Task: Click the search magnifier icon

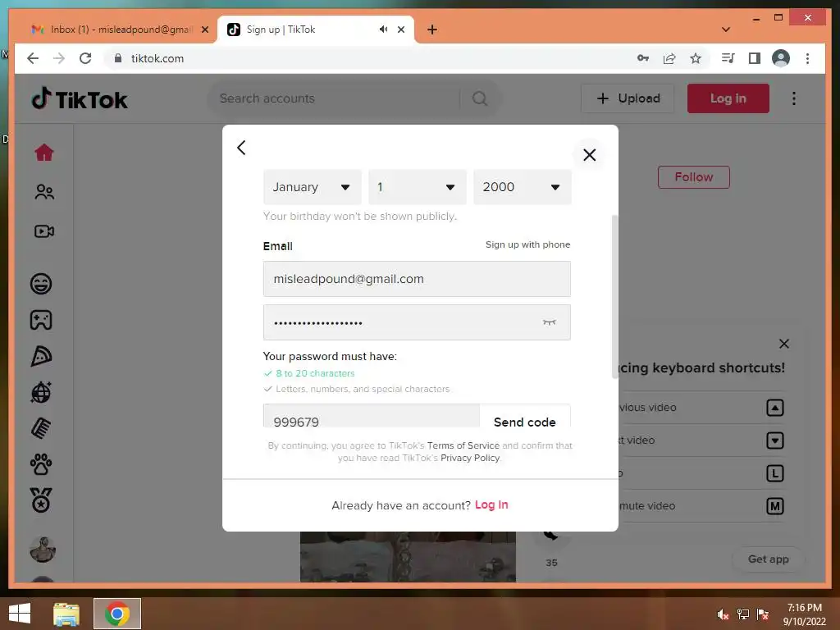Action: pos(480,98)
